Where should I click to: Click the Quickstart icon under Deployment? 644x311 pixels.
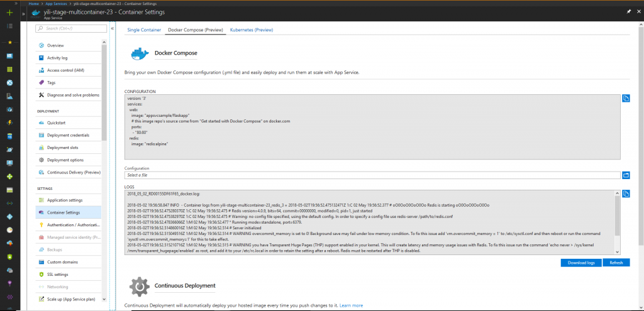42,123
